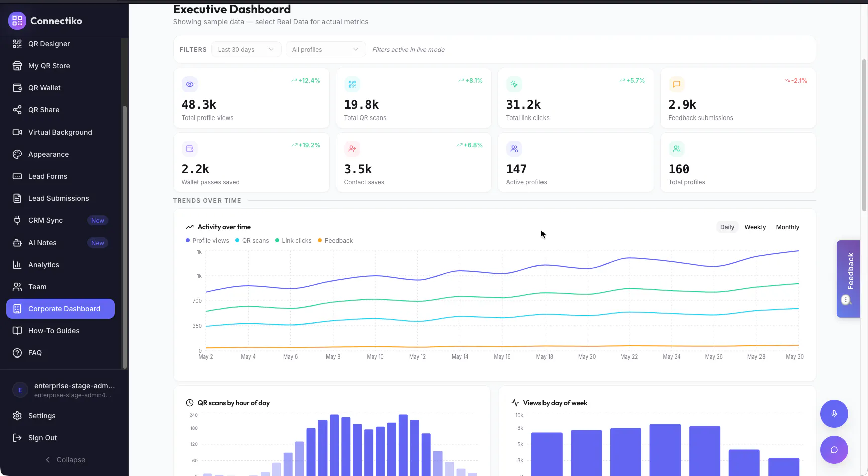Click the Connectiko logo icon

(x=17, y=21)
